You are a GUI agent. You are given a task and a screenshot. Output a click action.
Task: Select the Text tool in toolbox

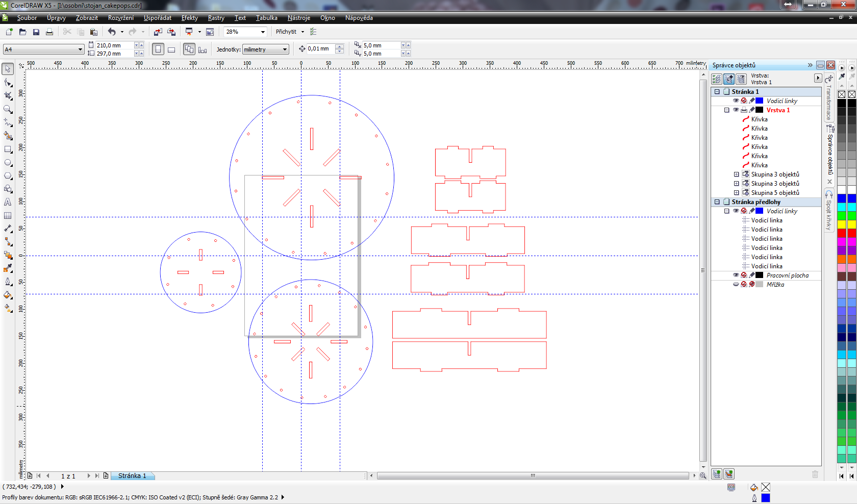(8, 202)
